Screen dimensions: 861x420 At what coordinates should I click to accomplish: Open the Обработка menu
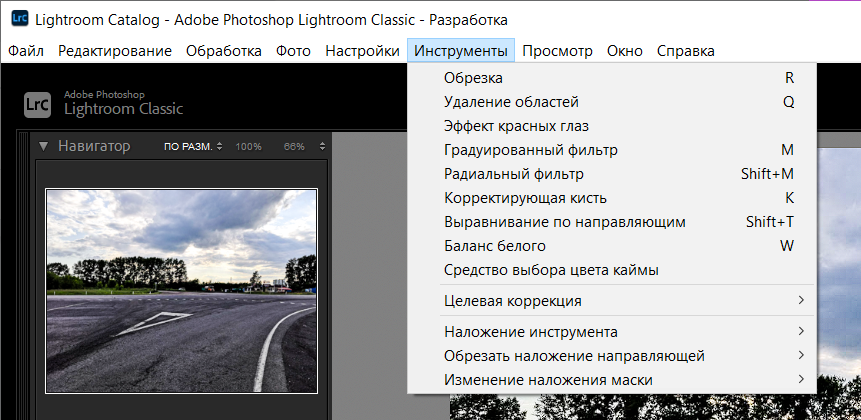[x=224, y=51]
